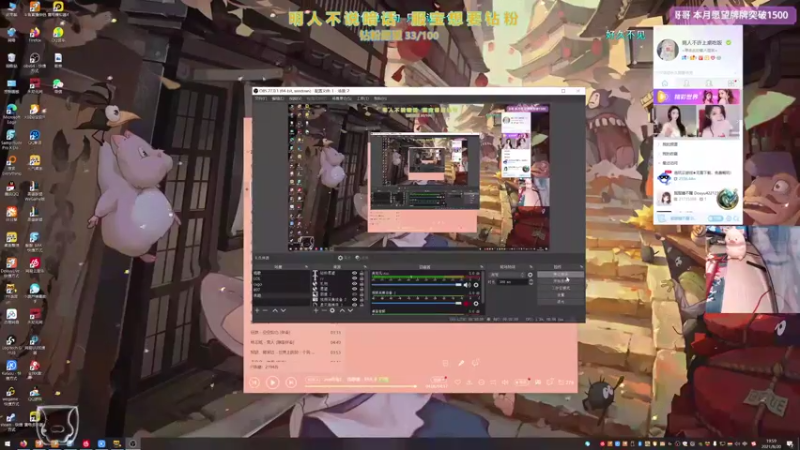Toggle lock on first source row

click(362, 273)
